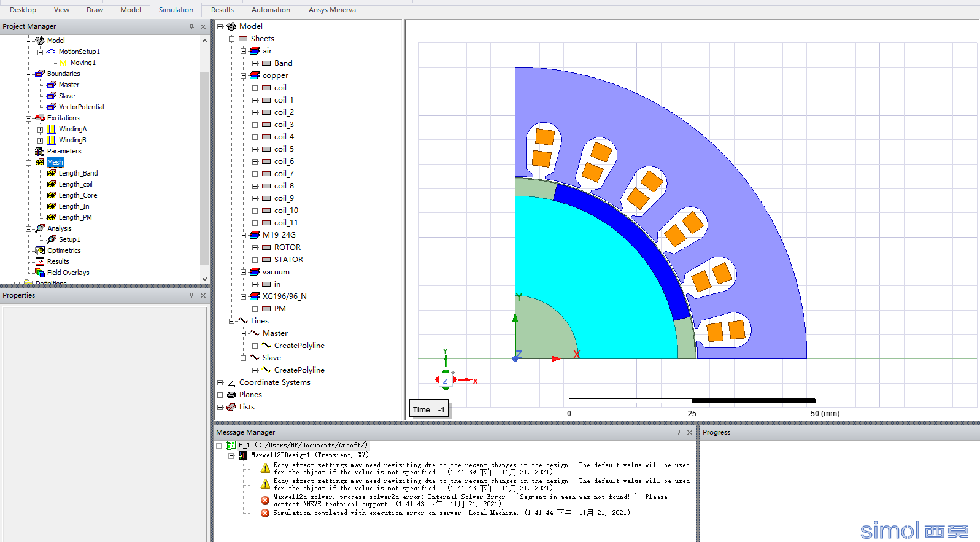The height and width of the screenshot is (542, 980).
Task: Click the Boundaries folder icon
Action: point(40,74)
